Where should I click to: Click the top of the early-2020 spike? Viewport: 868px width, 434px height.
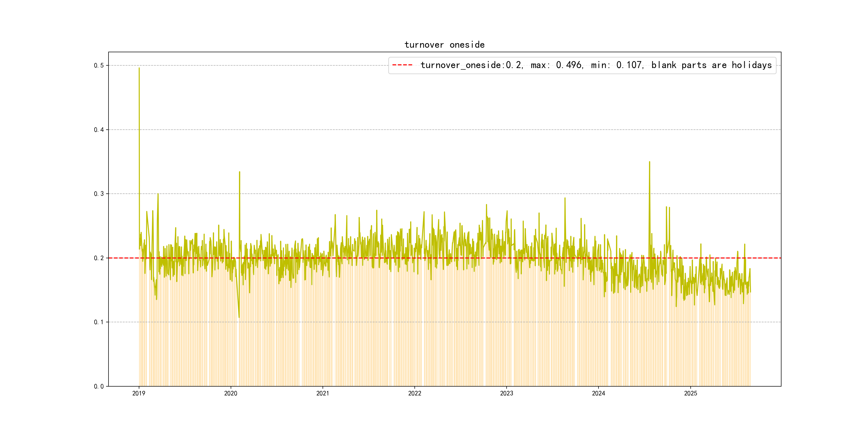click(x=240, y=172)
